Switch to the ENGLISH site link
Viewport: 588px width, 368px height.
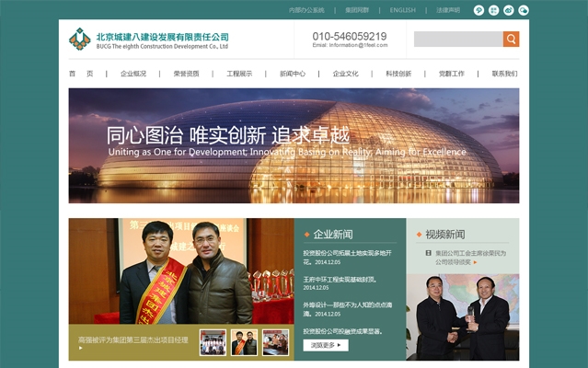[x=403, y=10]
